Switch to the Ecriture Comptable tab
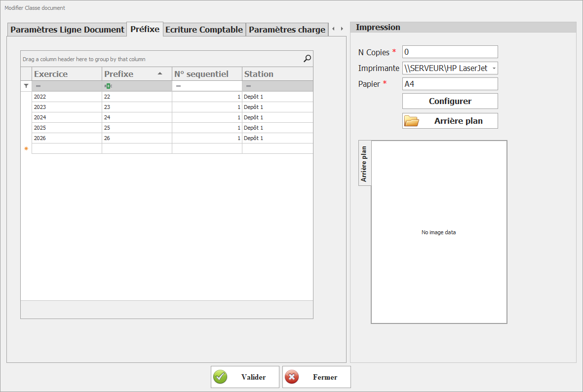This screenshot has width=583, height=392. click(x=204, y=30)
